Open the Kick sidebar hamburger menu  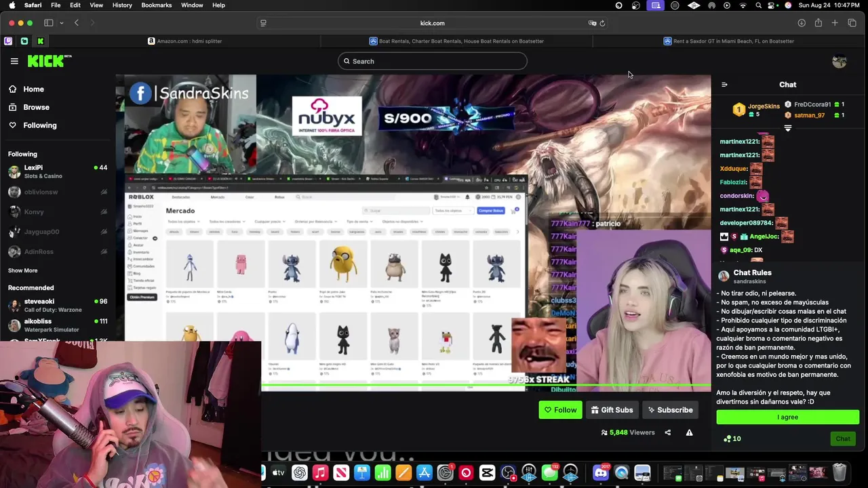coord(14,61)
